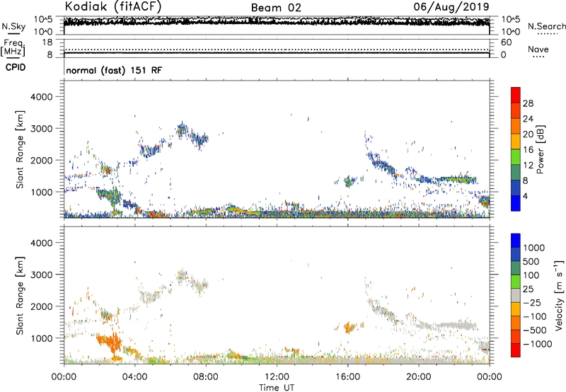Image resolution: width=566 pixels, height=392 pixels.
Task: Click the "Slant Range [km]" title of the velocity panel
Action: (20, 295)
